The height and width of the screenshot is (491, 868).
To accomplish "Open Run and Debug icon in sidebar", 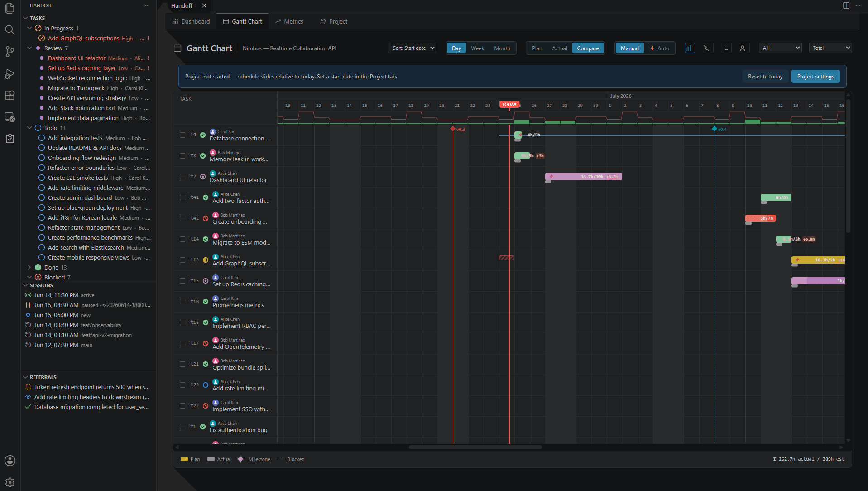I will pos(10,73).
